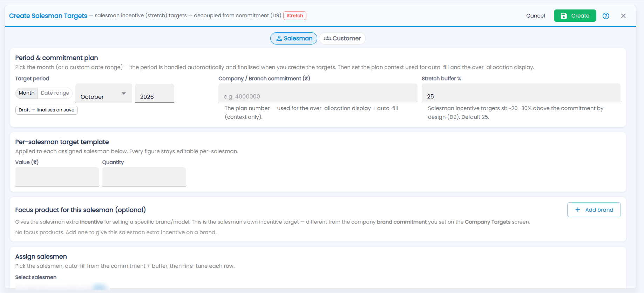Click the green Create save button
Screen dimensions: 644x293
575,16
